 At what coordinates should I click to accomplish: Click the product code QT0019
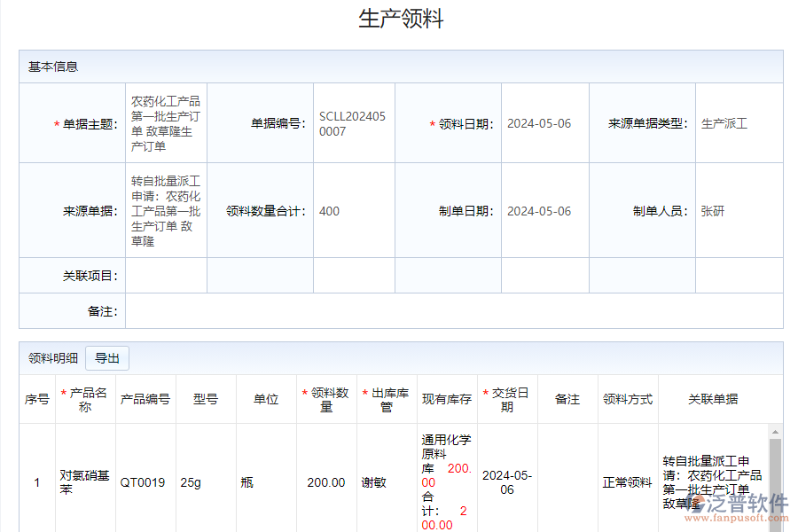pyautogui.click(x=142, y=481)
